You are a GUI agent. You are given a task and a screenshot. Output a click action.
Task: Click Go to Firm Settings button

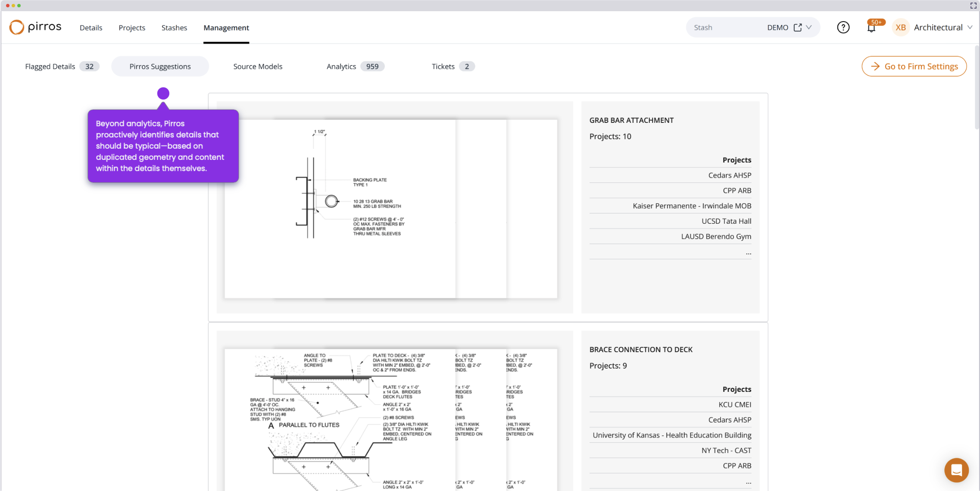pos(914,66)
